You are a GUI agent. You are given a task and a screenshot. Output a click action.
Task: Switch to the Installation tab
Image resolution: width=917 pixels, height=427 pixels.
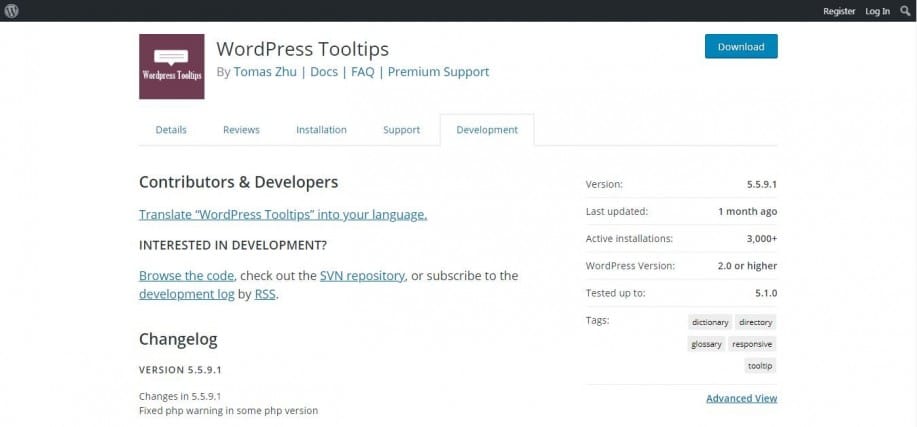(321, 130)
